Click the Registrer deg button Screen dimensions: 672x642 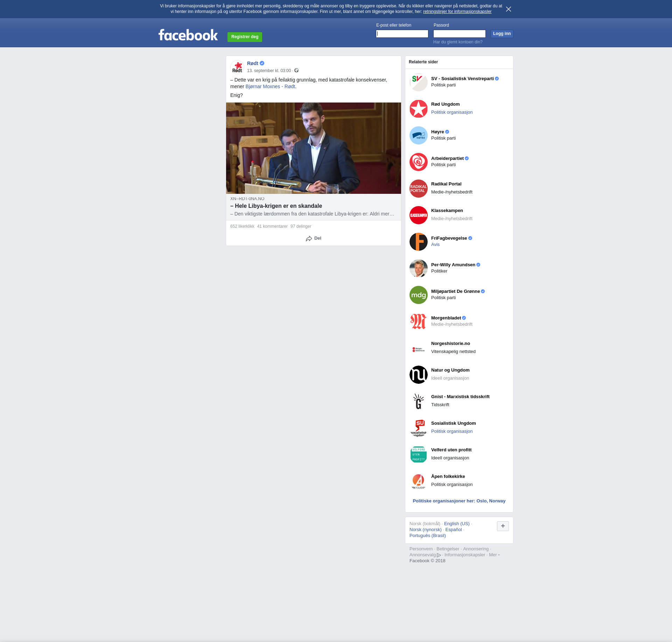(245, 37)
